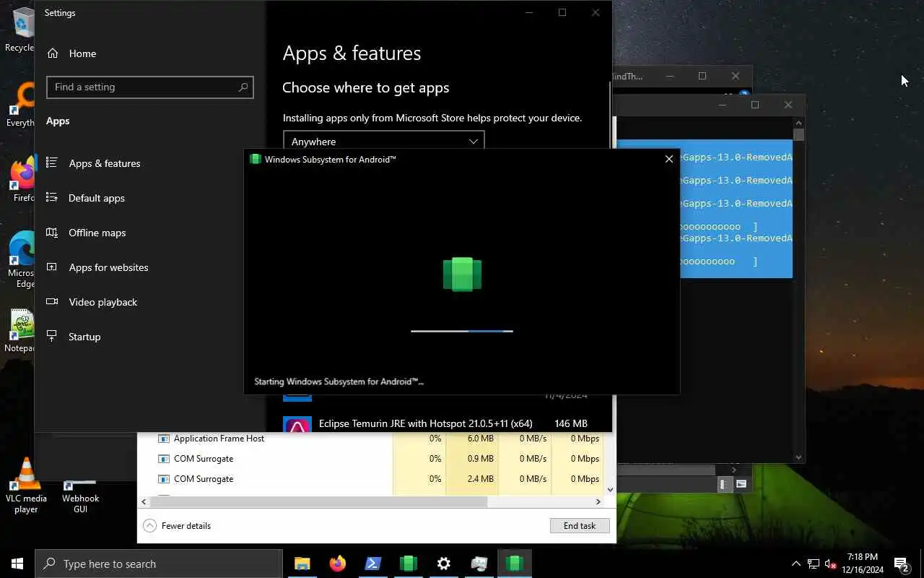This screenshot has height=578, width=924.
Task: Switch to Task Manager on the taskbar
Action: [479, 564]
